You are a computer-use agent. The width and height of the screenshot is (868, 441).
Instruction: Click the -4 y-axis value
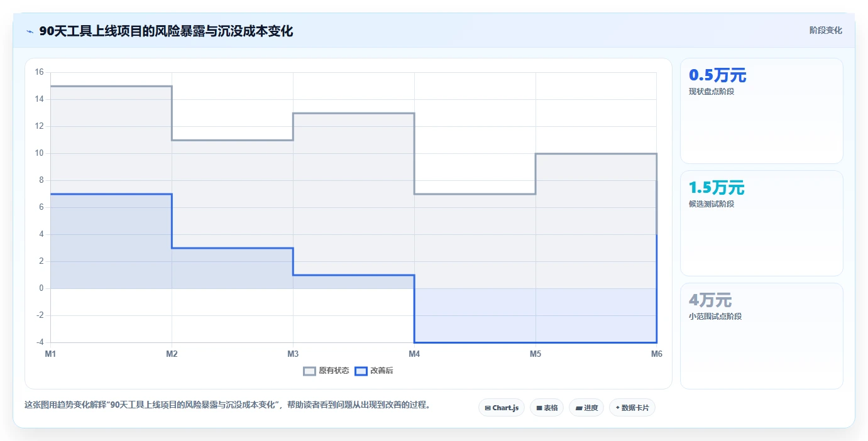click(x=39, y=342)
